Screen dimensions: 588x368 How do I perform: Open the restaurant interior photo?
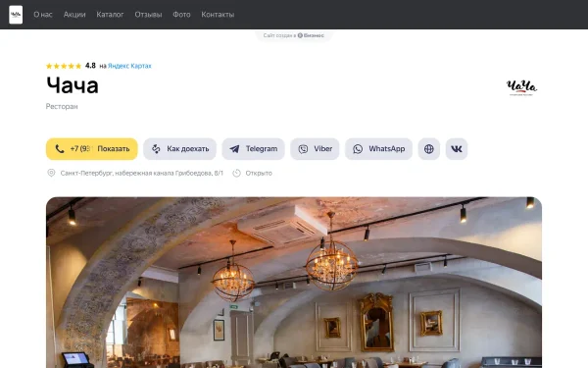pos(294,283)
